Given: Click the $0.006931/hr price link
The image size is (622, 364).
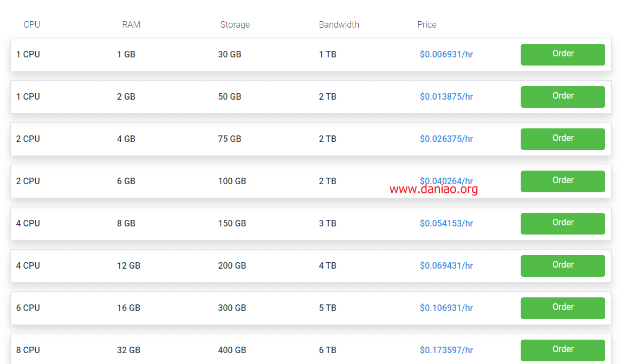Looking at the screenshot, I should (x=446, y=54).
